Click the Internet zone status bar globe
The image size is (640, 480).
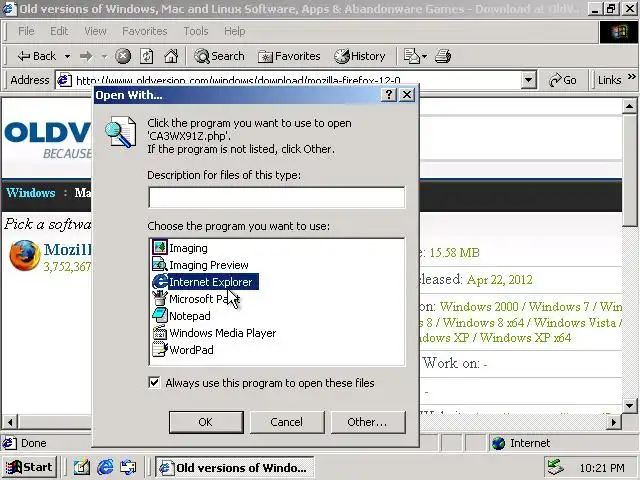coord(498,443)
